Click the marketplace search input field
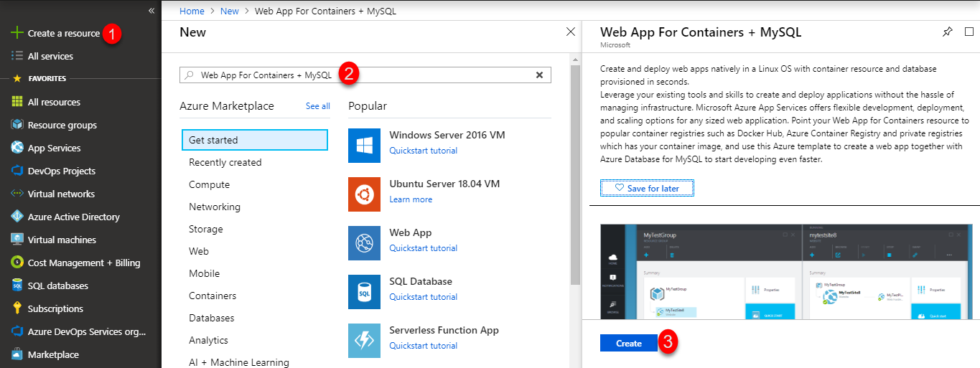This screenshot has height=368, width=980. (x=365, y=75)
